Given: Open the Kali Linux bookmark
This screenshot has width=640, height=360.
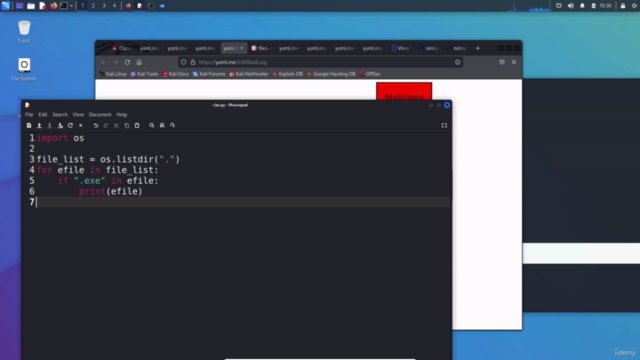Looking at the screenshot, I should 113,74.
